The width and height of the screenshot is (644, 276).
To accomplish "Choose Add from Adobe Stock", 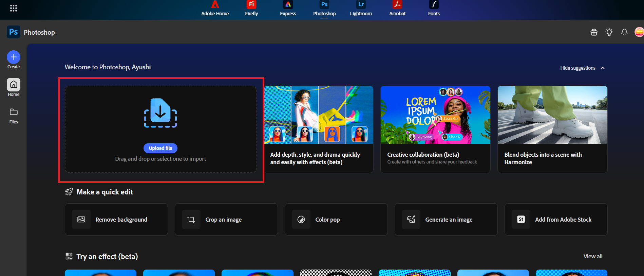I will (556, 220).
